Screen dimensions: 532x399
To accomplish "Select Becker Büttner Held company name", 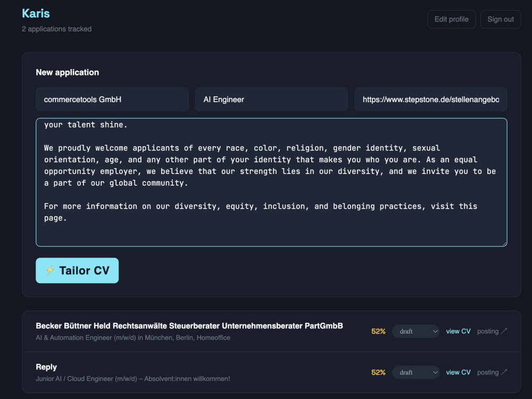I will [189, 326].
